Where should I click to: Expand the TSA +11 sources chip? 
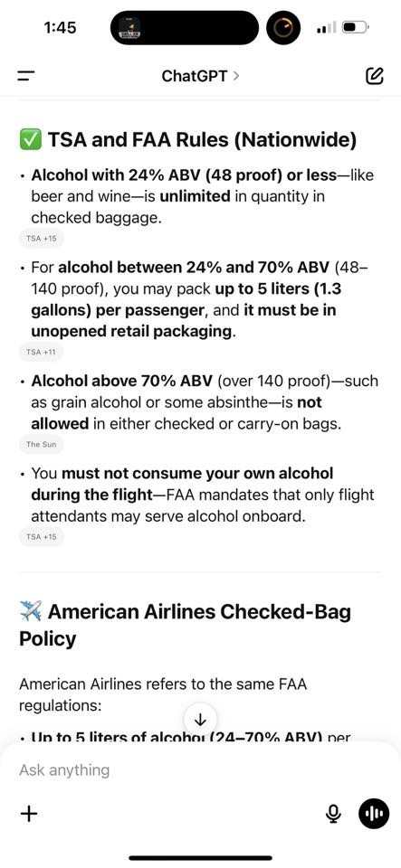tap(41, 352)
